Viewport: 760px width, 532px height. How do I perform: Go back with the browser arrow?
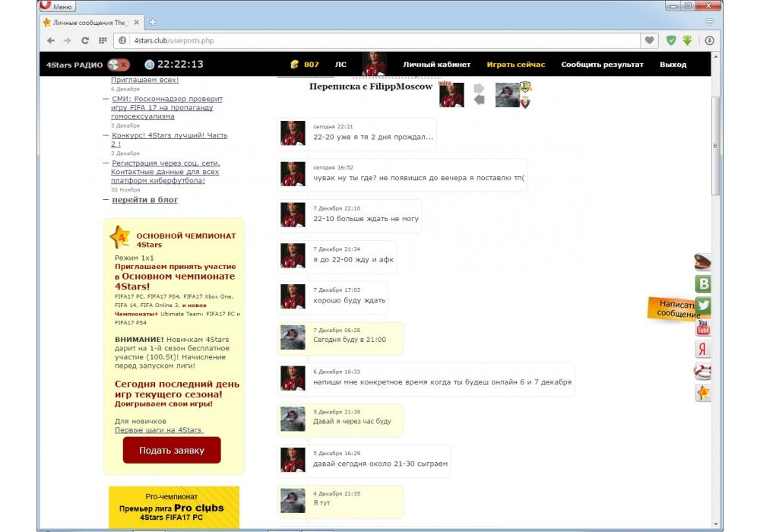click(x=51, y=41)
